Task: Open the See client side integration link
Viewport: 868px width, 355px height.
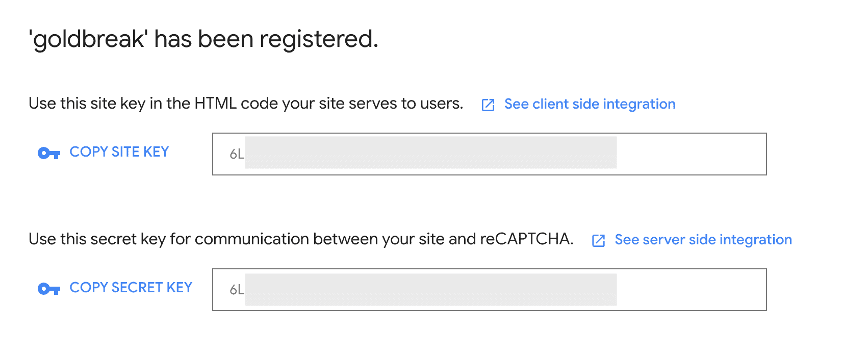Action: 590,104
